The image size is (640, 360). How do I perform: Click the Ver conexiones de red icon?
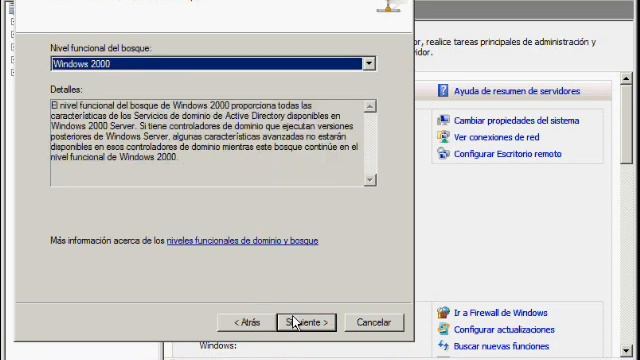click(x=443, y=137)
